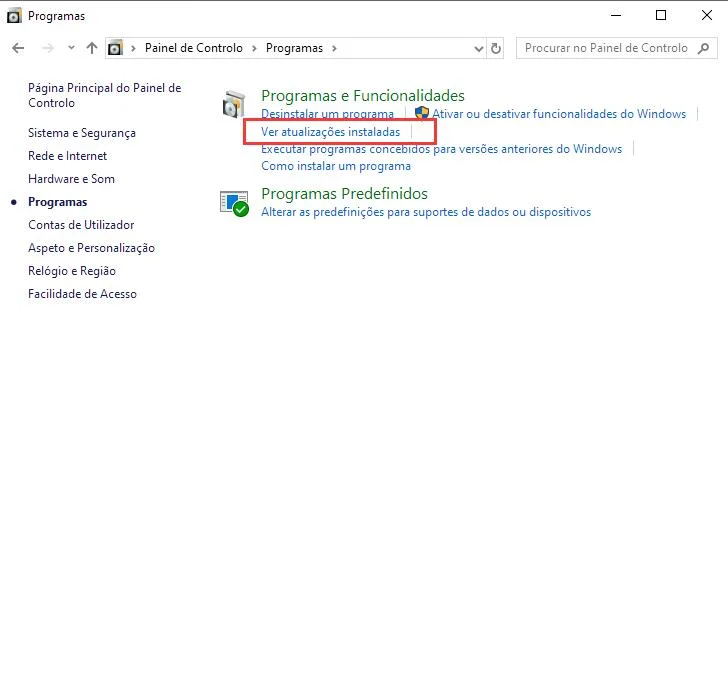Open Alterar as predefinições para suportes de dados
This screenshot has height=692, width=728.
point(426,212)
